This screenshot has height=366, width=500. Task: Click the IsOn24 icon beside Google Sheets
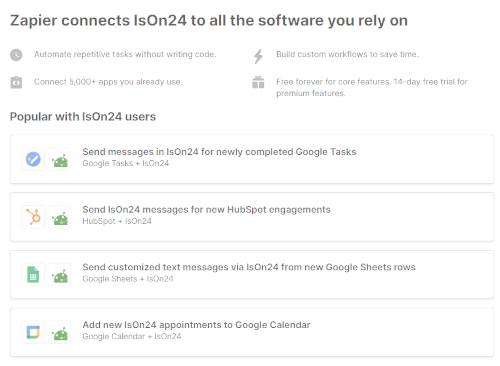tap(60, 275)
